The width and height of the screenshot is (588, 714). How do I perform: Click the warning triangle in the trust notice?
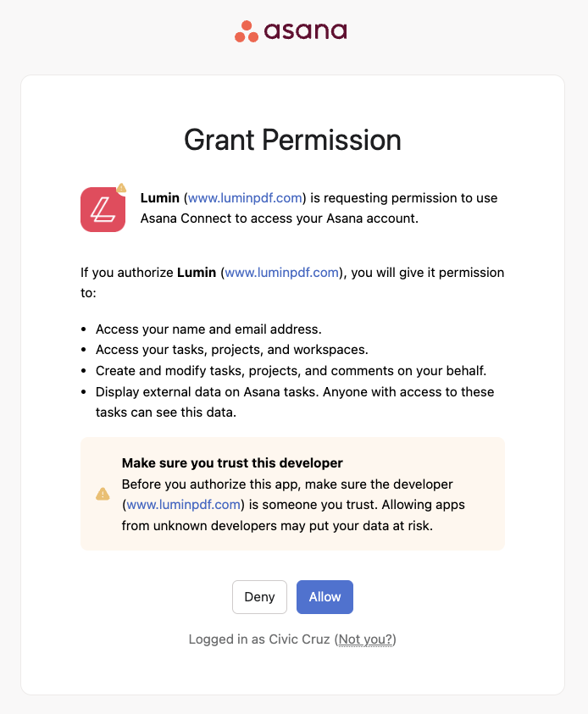pos(103,494)
